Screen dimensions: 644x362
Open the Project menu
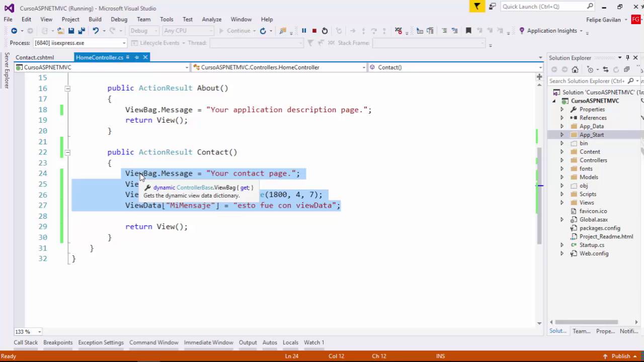(70, 19)
